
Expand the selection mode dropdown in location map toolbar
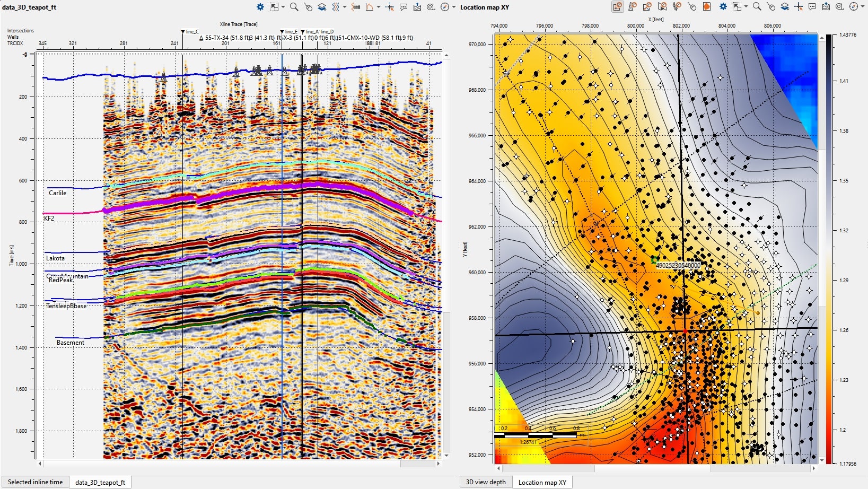746,7
